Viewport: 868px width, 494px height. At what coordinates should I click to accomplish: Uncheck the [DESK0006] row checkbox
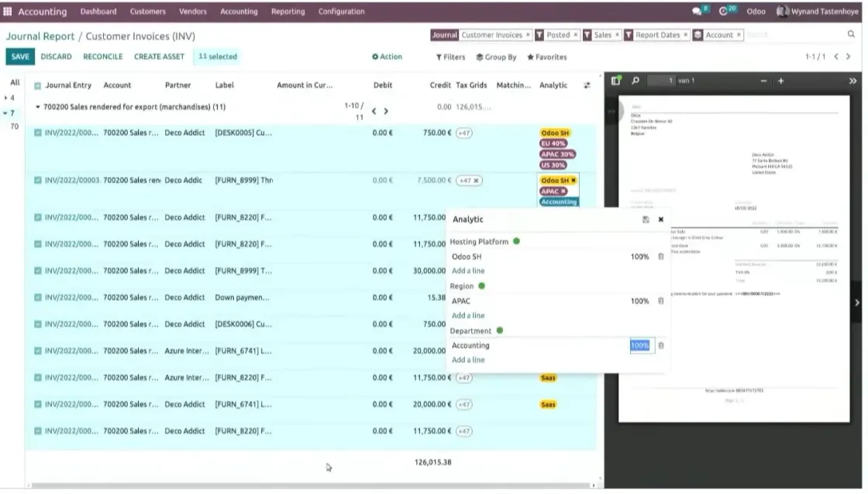coord(38,324)
